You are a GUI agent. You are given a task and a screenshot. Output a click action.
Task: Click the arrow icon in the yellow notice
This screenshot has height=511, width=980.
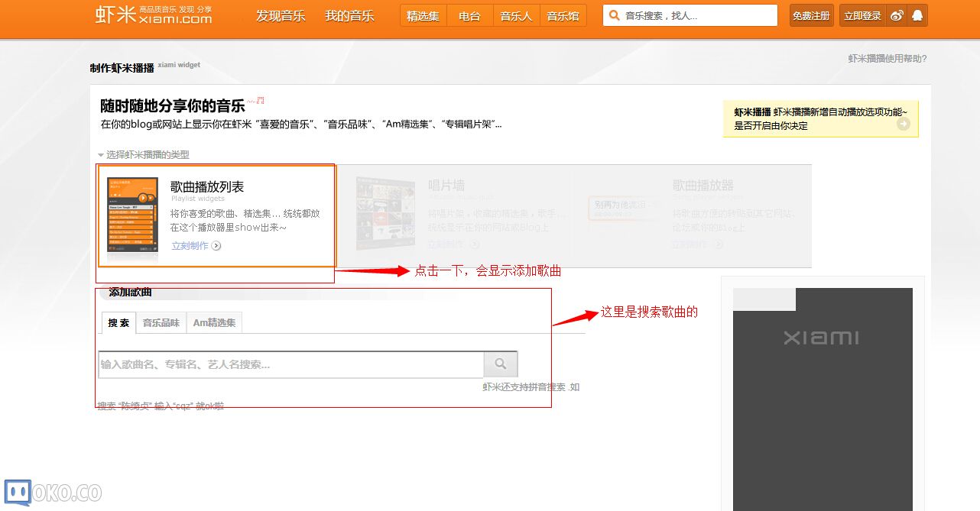click(904, 124)
